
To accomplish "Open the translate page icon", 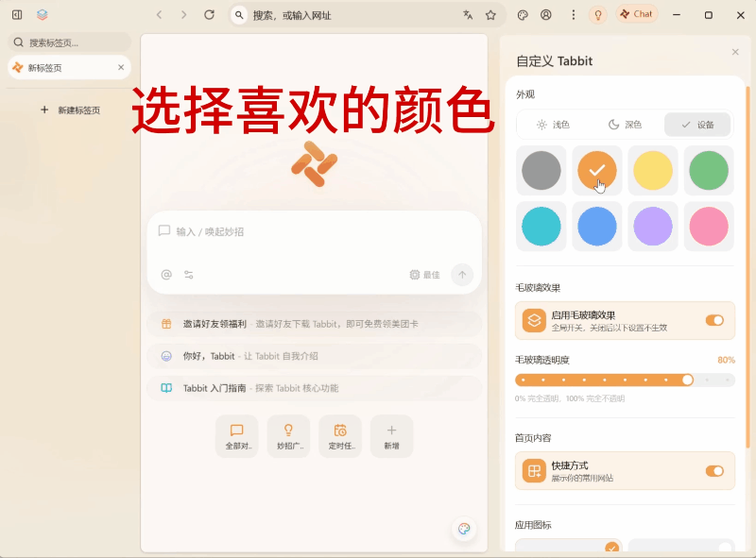I will (x=468, y=15).
